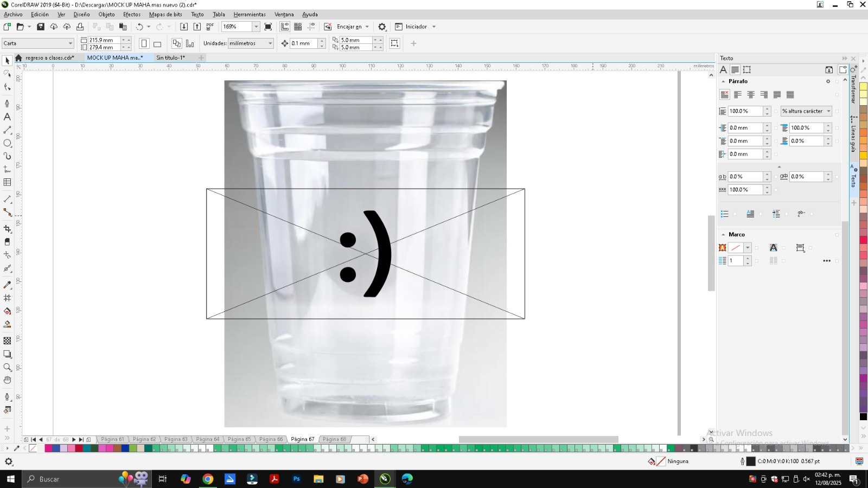The height and width of the screenshot is (488, 868).
Task: Select the Table tool
Action: 7,182
